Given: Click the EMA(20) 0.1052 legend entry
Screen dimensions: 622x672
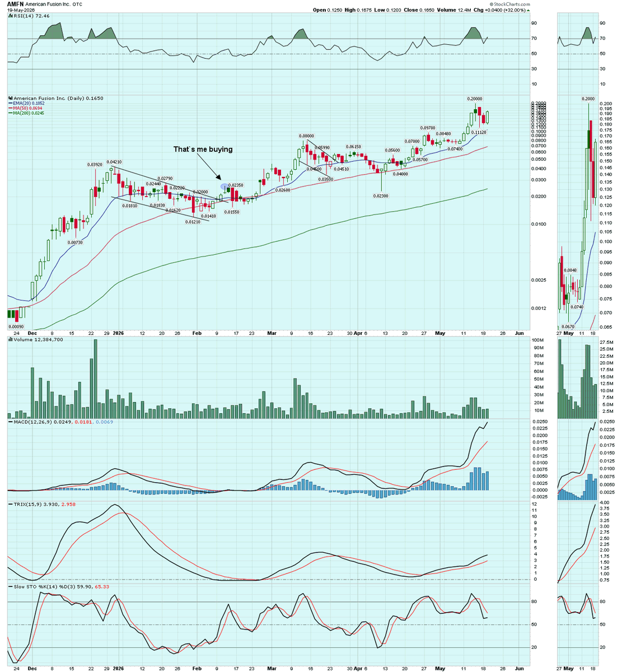Looking at the screenshot, I should coord(26,103).
